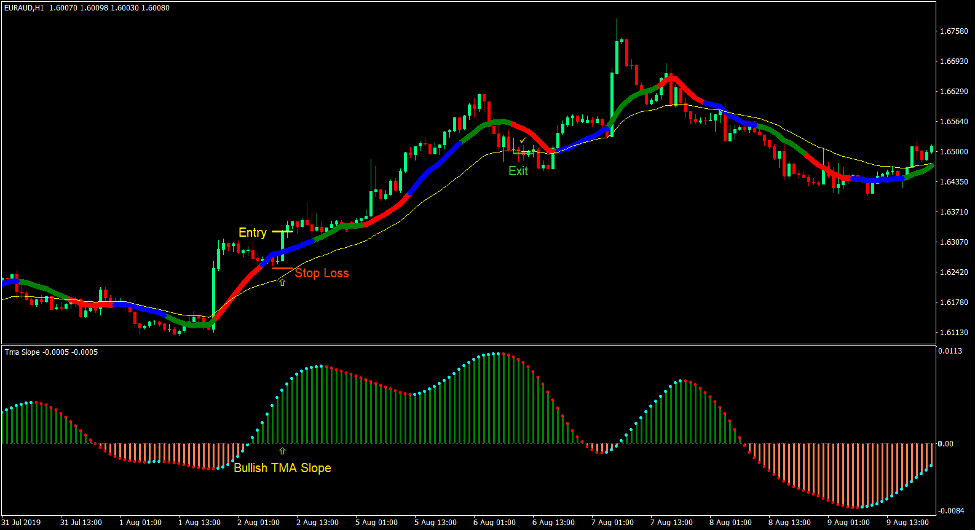
Task: Click the yellow checkmark above Exit label
Action: (x=522, y=142)
